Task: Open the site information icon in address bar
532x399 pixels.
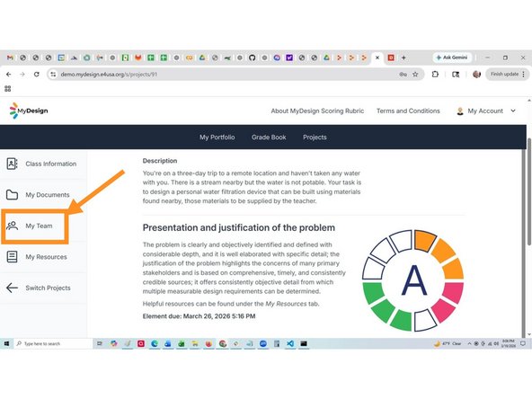Action: pyautogui.click(x=53, y=75)
